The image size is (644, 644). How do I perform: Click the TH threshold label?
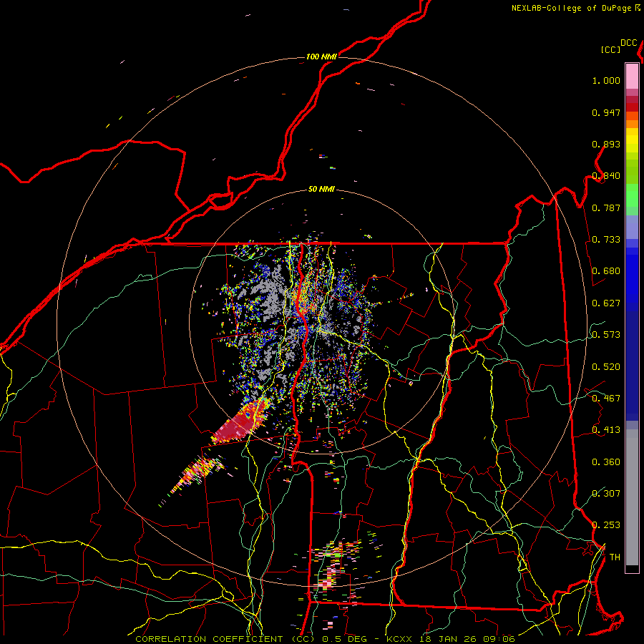click(x=615, y=557)
